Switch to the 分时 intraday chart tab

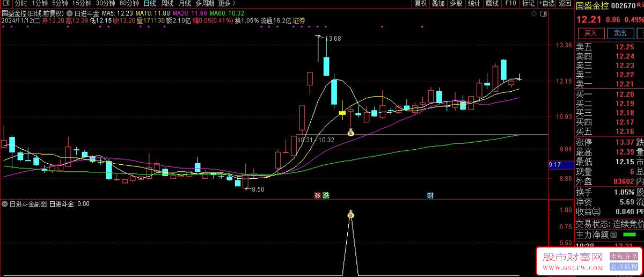click(x=20, y=3)
